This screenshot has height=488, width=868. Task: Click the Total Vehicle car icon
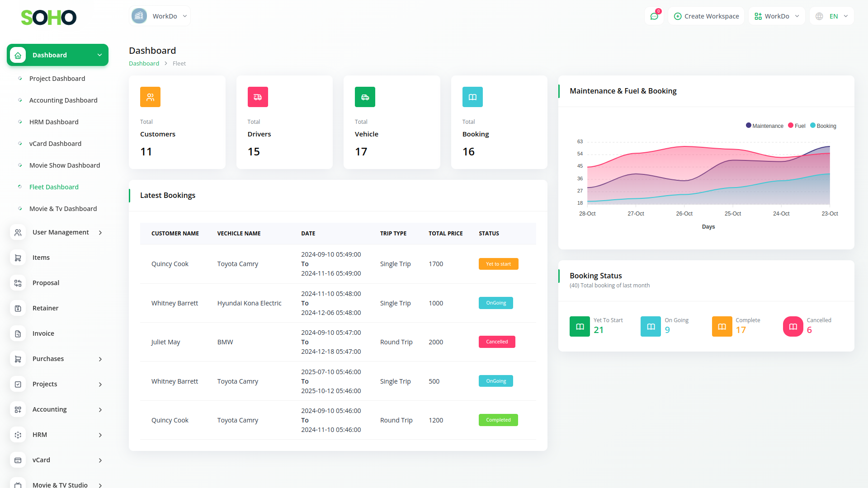[x=365, y=97]
